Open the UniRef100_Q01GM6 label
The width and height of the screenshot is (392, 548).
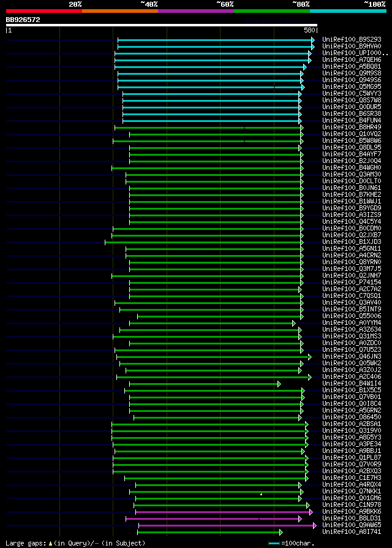(x=352, y=498)
